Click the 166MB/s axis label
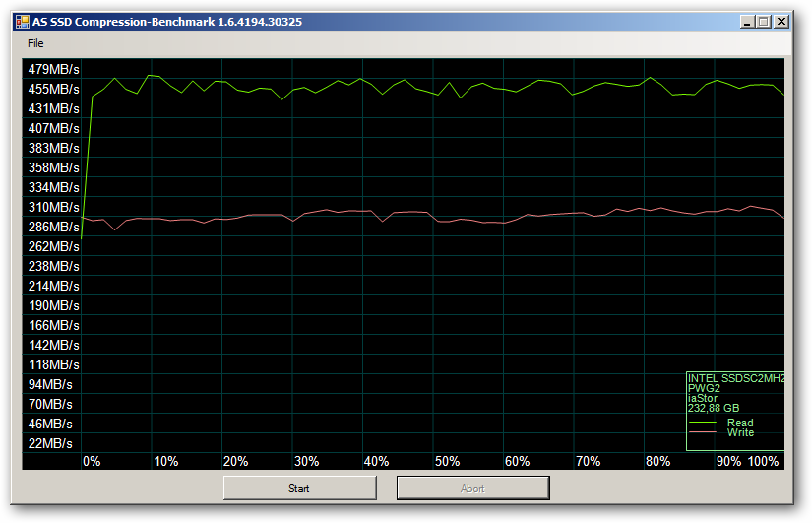The image size is (812, 523). 54,325
